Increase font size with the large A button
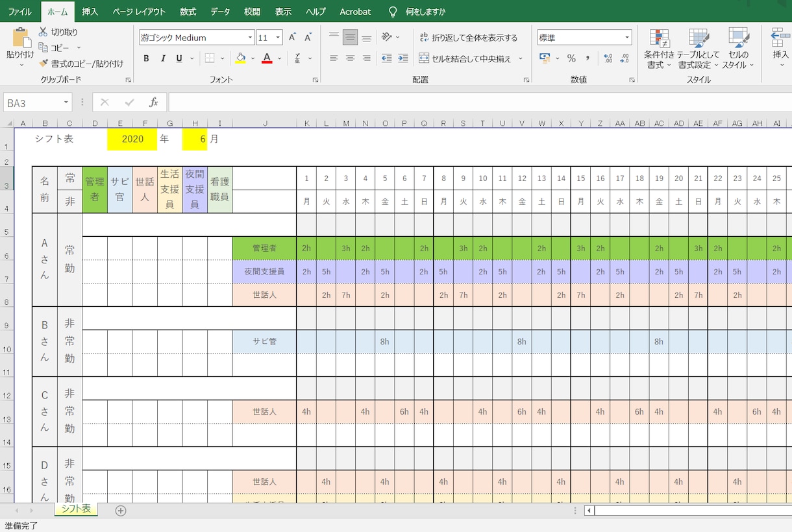Screen dimensions: 792x532 292,38
